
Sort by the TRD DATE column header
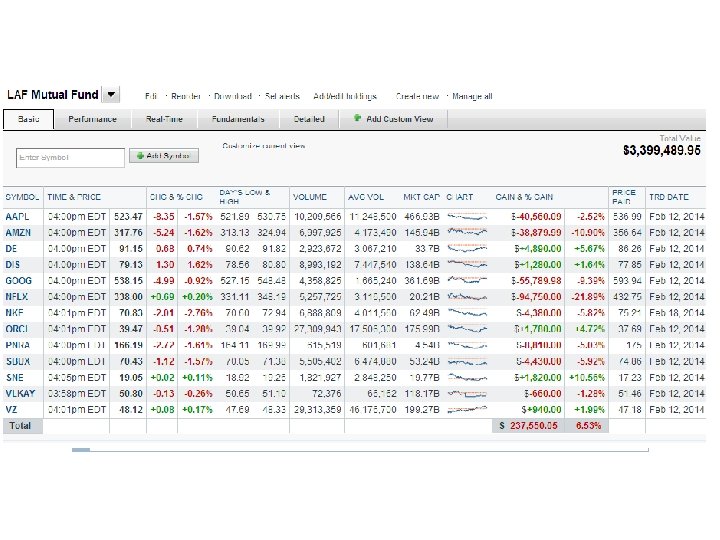(669, 197)
